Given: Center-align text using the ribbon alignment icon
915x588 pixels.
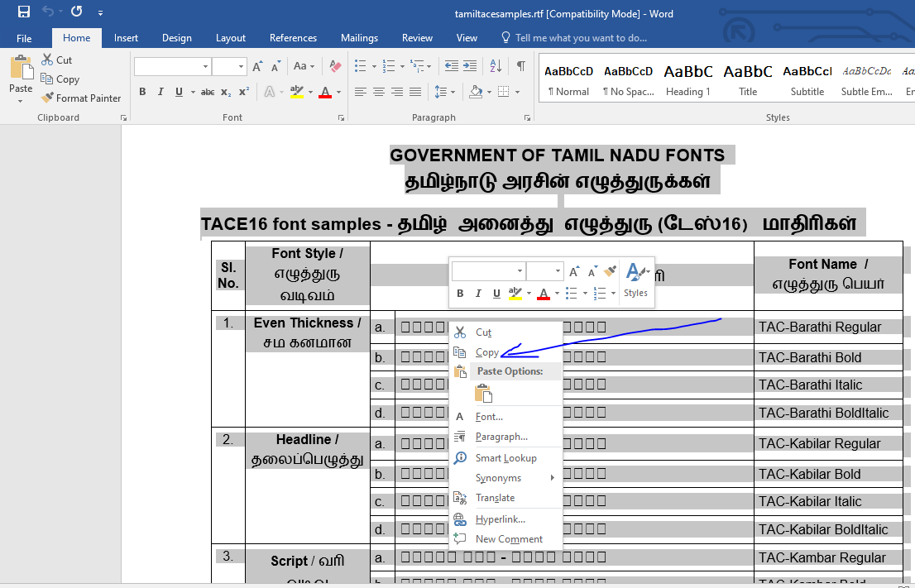Looking at the screenshot, I should pyautogui.click(x=379, y=92).
